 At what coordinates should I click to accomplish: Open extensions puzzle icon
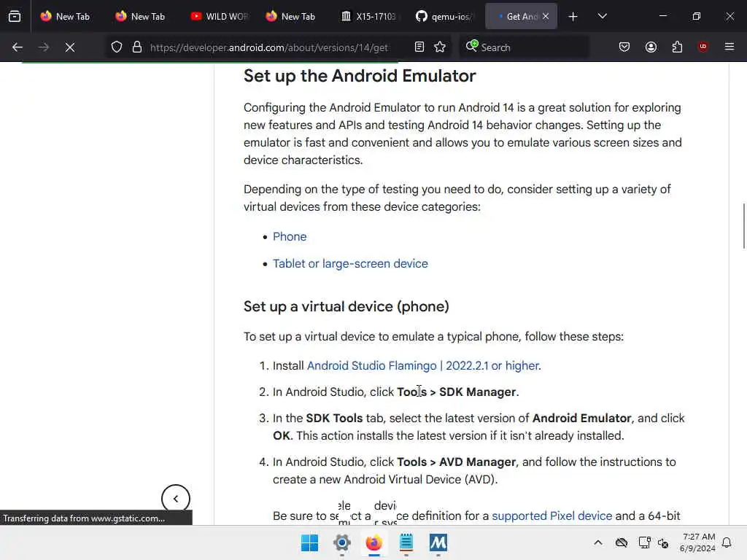[x=677, y=47]
